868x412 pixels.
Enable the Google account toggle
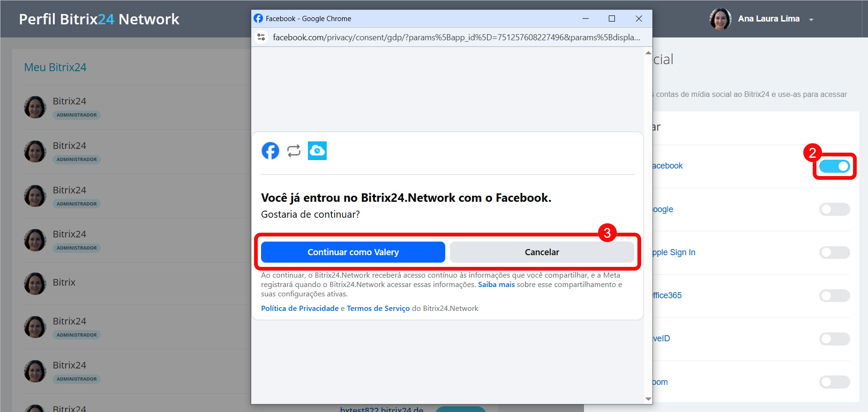(835, 209)
